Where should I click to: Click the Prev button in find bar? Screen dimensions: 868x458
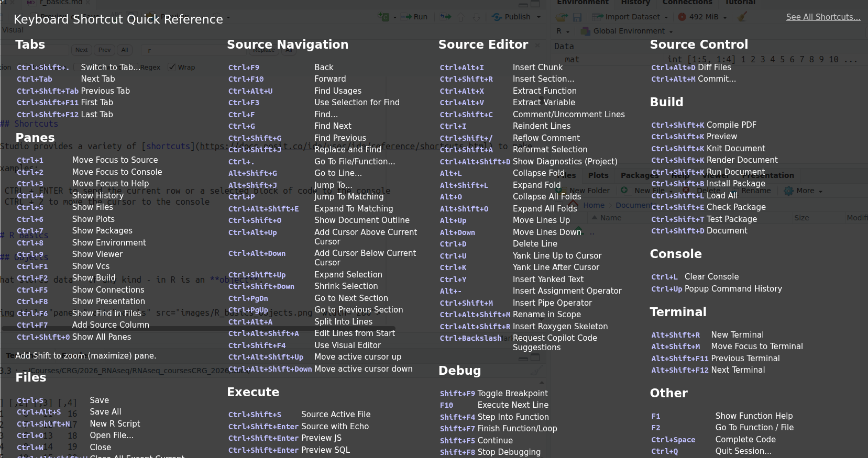click(x=104, y=50)
